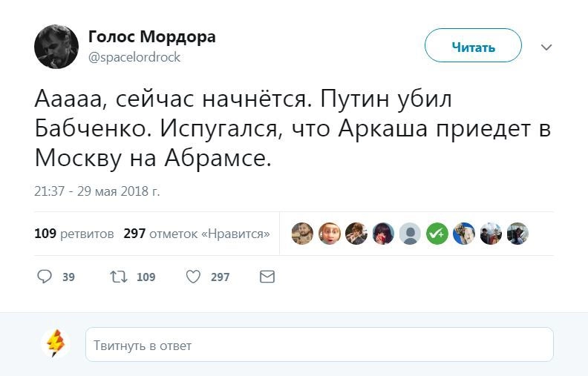Screen dimensions: 588x376
Task: View the 297 отметок «Нравится» list
Action: click(x=196, y=234)
